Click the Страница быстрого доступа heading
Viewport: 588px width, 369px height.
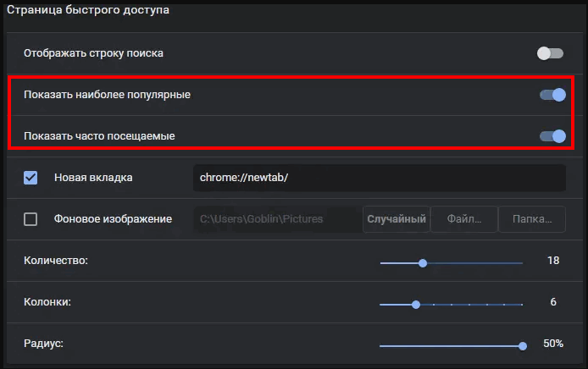coord(88,10)
